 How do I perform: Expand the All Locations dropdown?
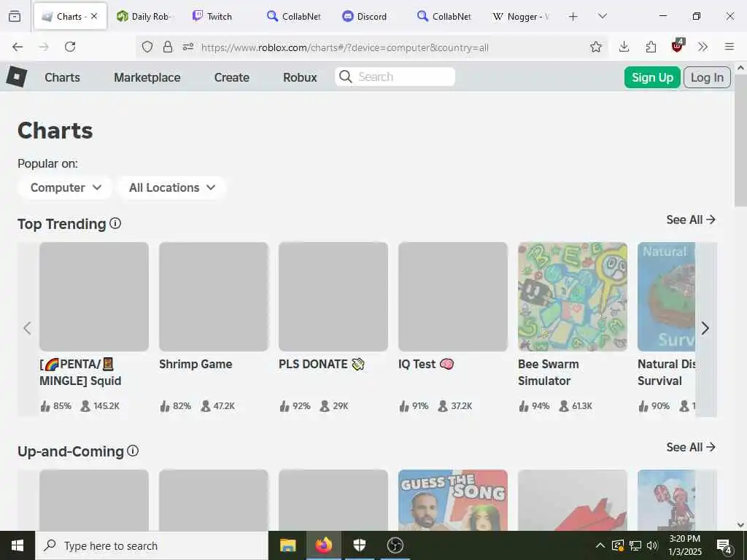tap(171, 187)
